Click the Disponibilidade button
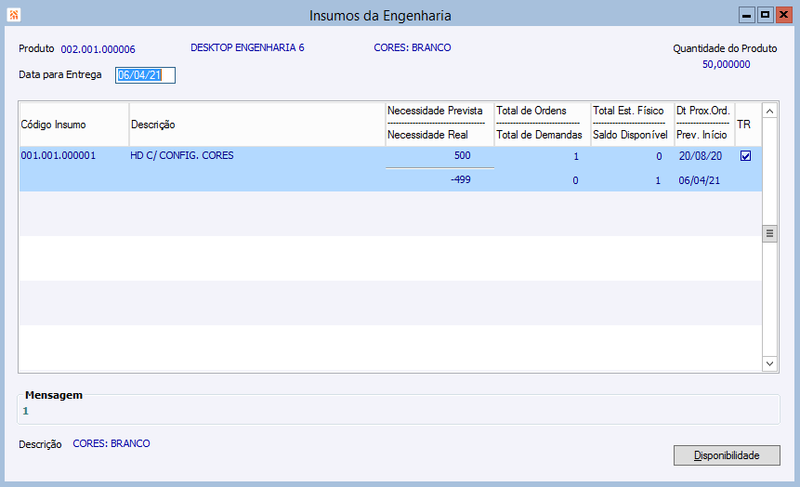Viewport: 800px width, 487px height. (x=727, y=455)
